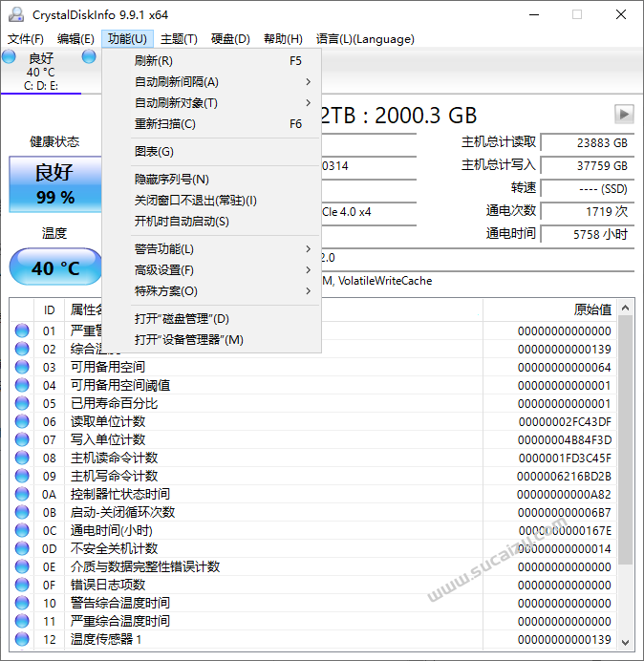Click the blue status orb for drive C: D: E:
644x661 pixels.
9,56
